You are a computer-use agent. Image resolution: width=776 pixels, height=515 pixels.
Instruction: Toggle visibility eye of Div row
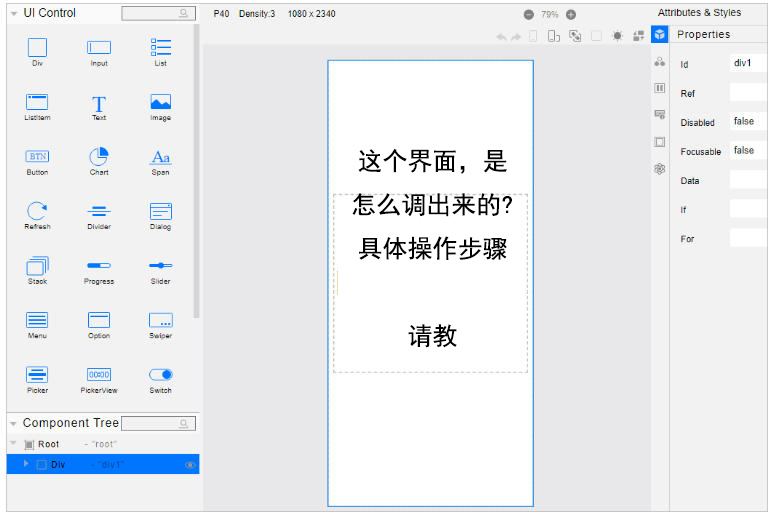190,465
